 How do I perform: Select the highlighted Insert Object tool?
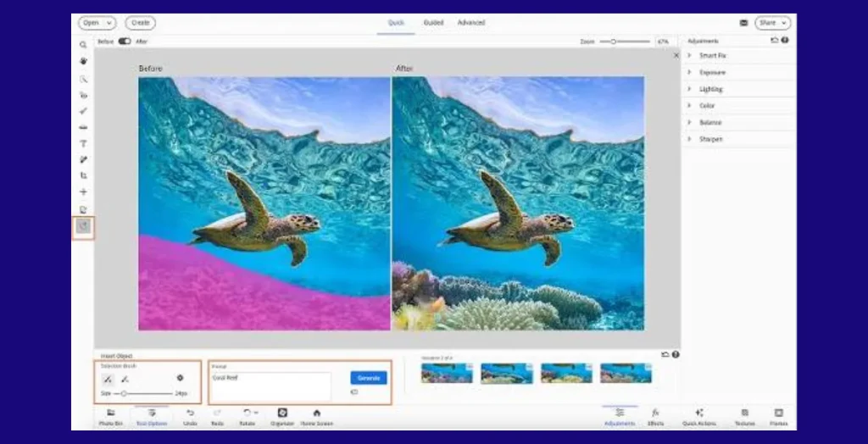pyautogui.click(x=83, y=226)
